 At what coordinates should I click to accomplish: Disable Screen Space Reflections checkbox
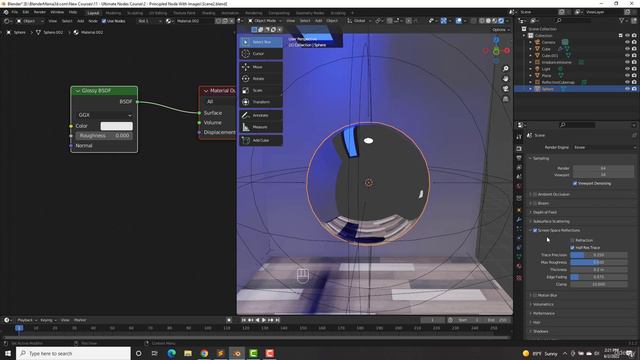(535, 231)
